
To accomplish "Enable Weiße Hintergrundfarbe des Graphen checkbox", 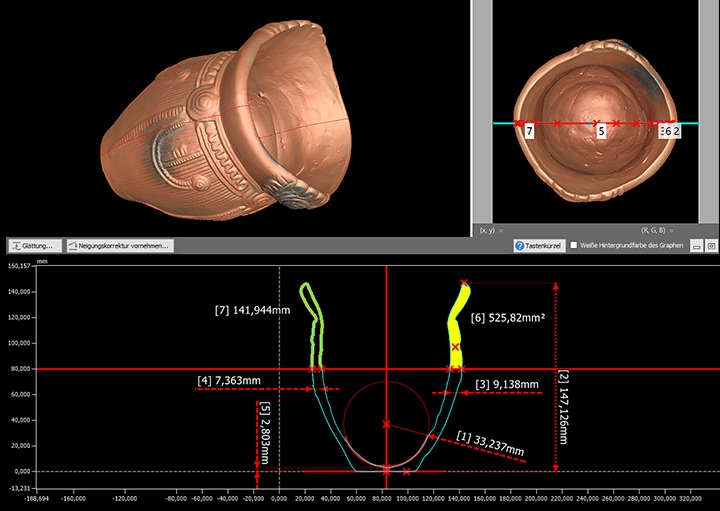I will coord(574,245).
